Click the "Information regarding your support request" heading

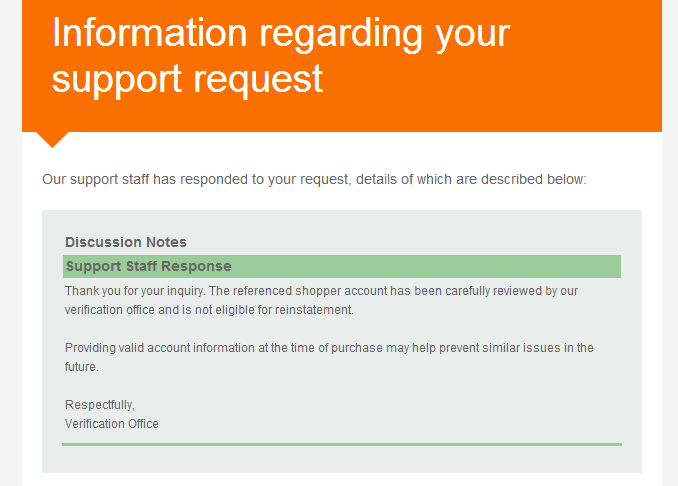(x=281, y=56)
